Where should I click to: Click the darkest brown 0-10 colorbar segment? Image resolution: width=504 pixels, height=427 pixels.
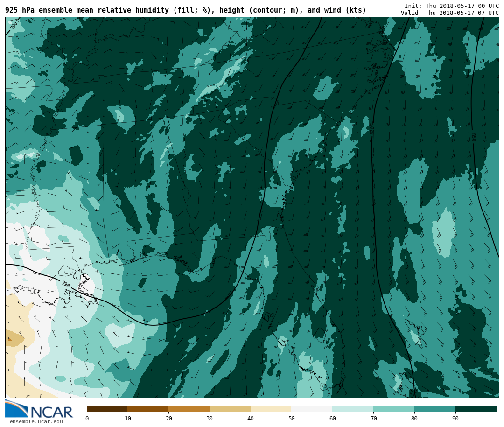coord(107,409)
